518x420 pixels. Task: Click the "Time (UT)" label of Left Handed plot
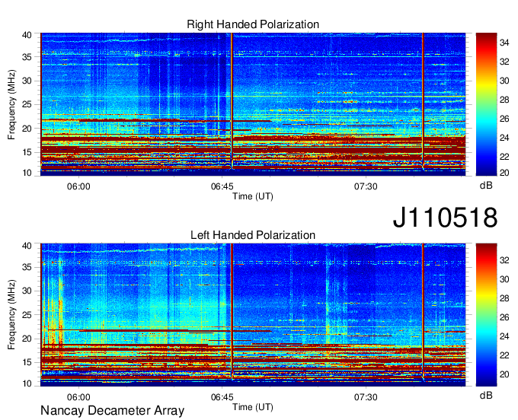pyautogui.click(x=253, y=407)
